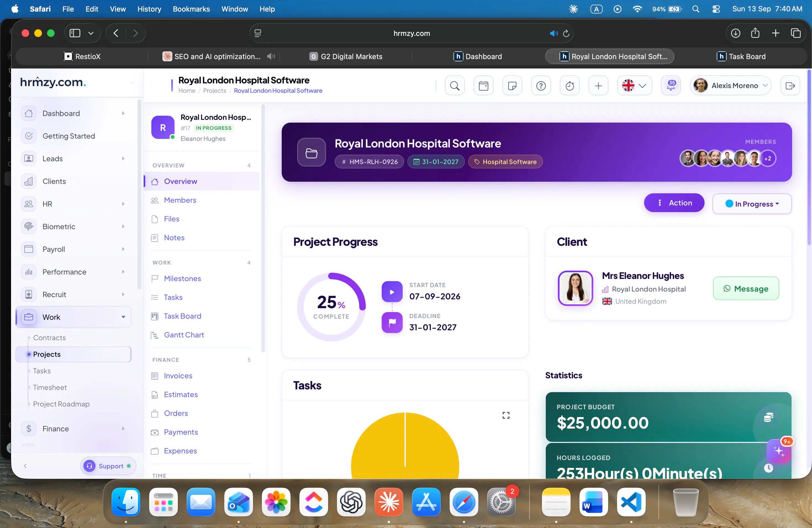Screen dimensions: 812x528
Task: Reload the page with the refresh icon
Action: coord(566,33)
